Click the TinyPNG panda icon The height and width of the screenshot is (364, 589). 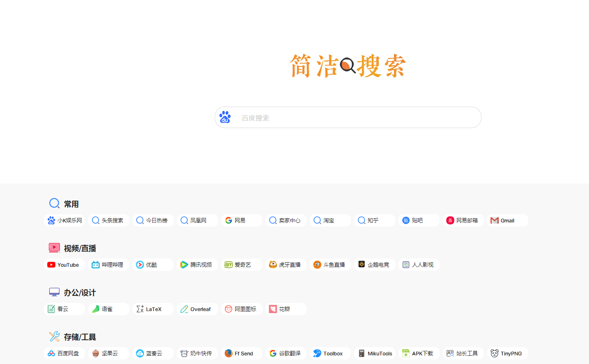tap(494, 353)
